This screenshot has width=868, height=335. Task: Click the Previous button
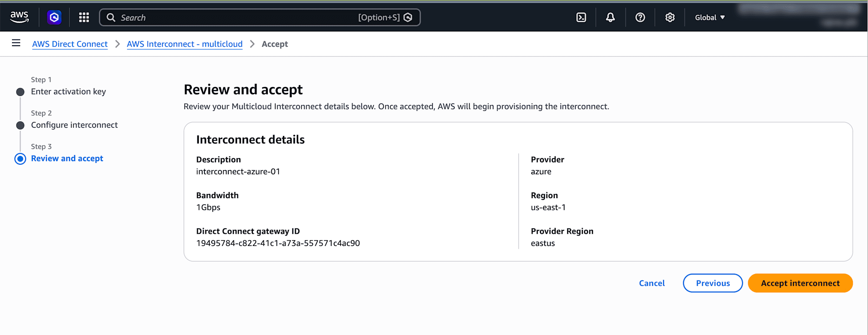[x=713, y=283]
